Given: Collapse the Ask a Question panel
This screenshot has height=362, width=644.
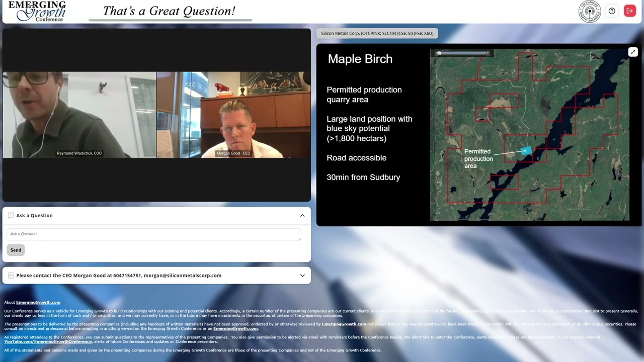Looking at the screenshot, I should pyautogui.click(x=302, y=216).
